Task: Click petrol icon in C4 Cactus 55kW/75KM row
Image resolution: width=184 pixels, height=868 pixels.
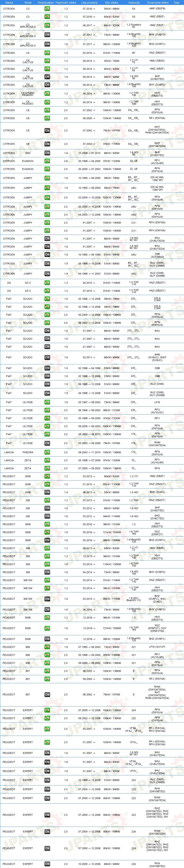Action: [x=47, y=61]
